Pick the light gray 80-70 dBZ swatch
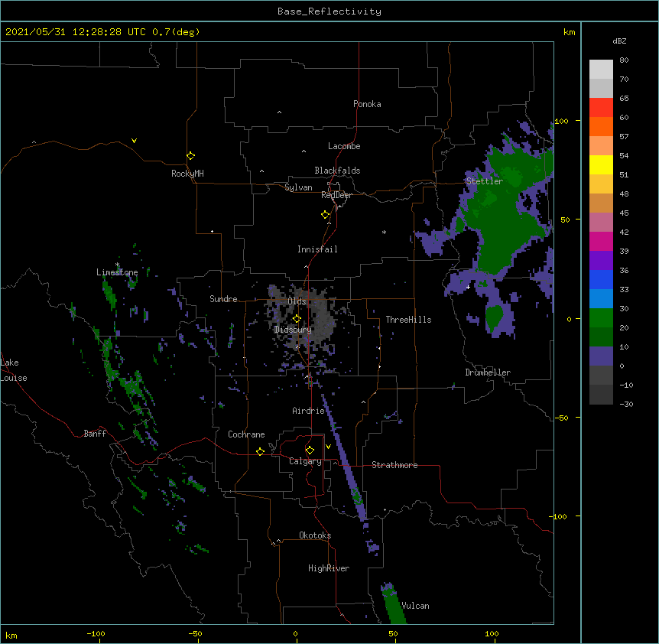659x644 pixels. (601, 70)
